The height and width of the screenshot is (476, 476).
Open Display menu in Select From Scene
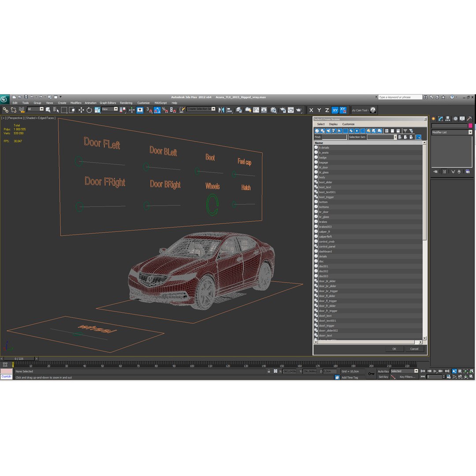coord(333,124)
